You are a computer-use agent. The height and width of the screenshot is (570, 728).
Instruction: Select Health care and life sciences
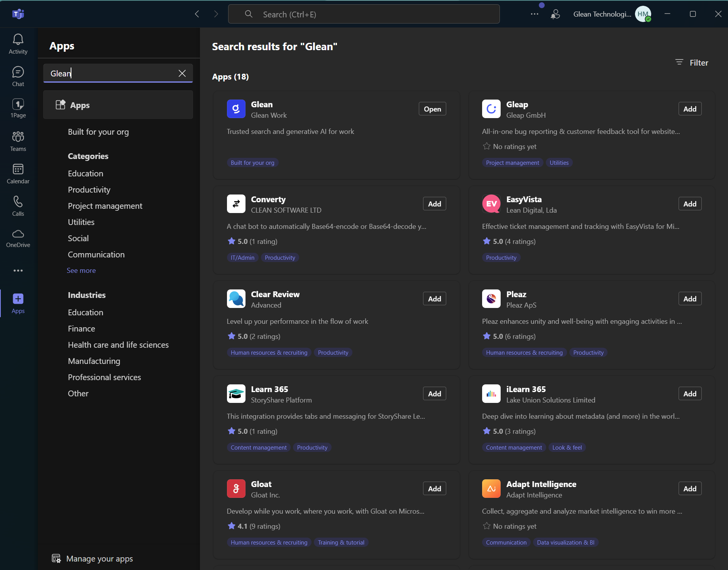(118, 345)
